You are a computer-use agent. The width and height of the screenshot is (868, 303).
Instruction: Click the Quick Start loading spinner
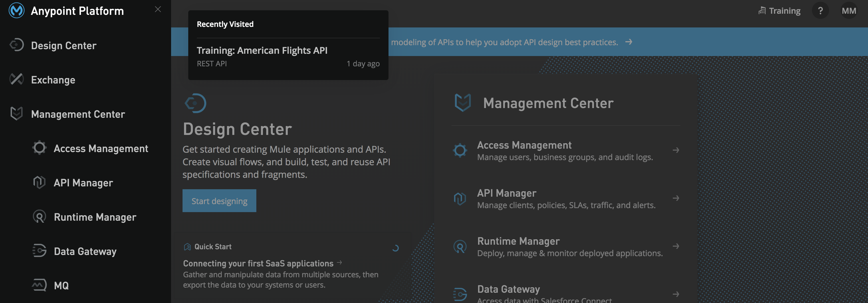point(395,248)
